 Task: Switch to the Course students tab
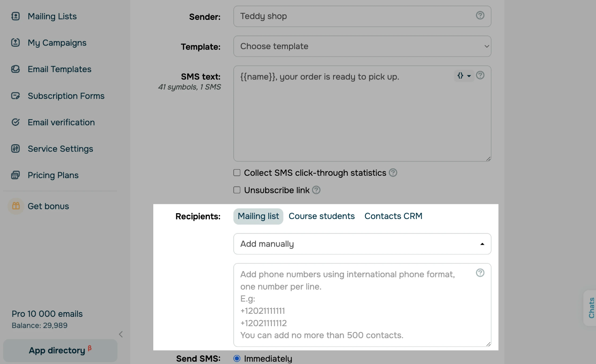(321, 216)
